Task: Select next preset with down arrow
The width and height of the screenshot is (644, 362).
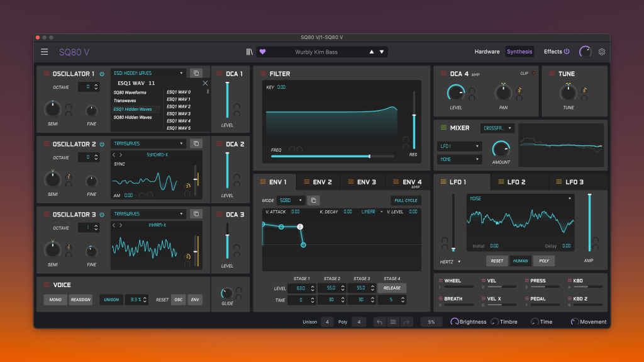Action: click(381, 52)
